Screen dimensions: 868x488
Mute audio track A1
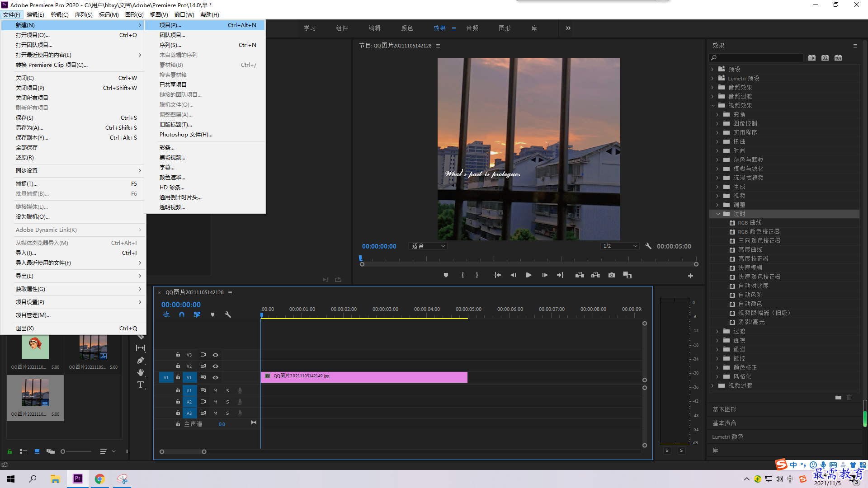[216, 390]
